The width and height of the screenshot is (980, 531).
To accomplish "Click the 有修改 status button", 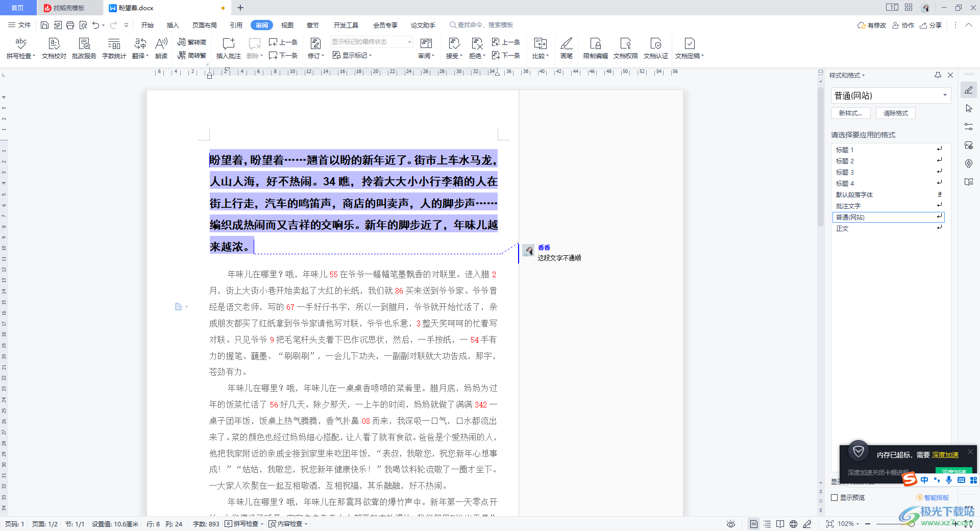I will tap(872, 25).
